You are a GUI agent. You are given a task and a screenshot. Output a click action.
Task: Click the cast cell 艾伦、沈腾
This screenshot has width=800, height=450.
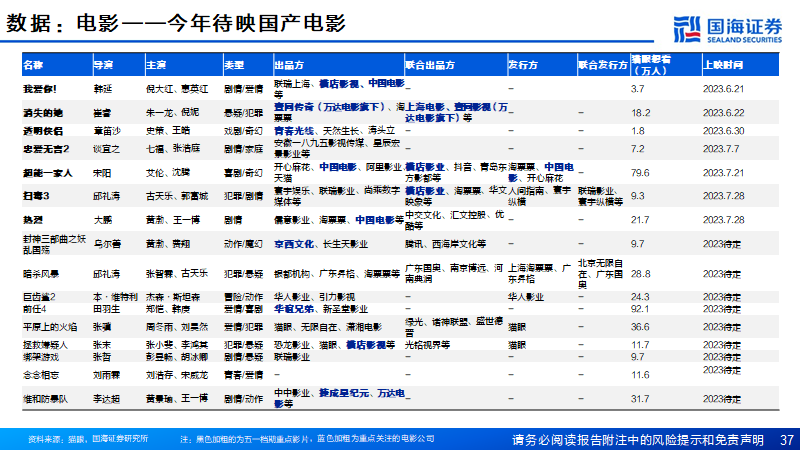point(168,173)
